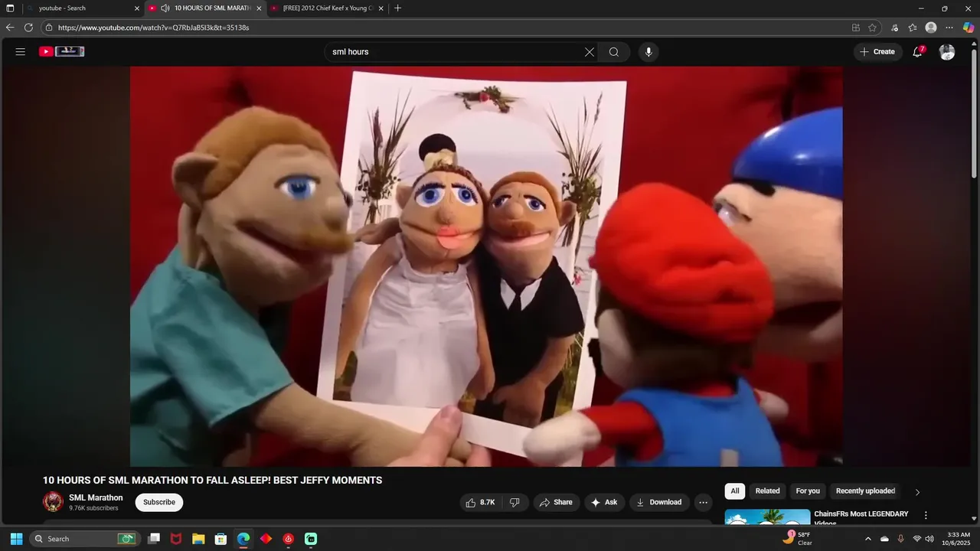Open the ChainsFRs video thumbnail

[767, 517]
